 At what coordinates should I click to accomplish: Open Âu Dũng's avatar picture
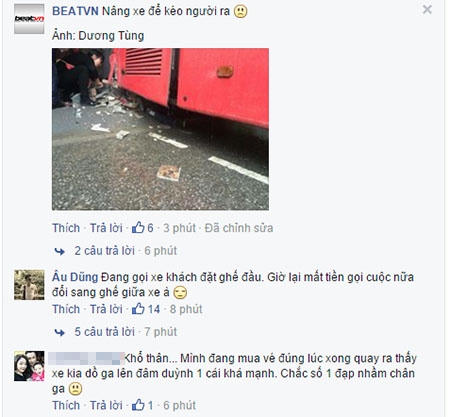point(29,285)
